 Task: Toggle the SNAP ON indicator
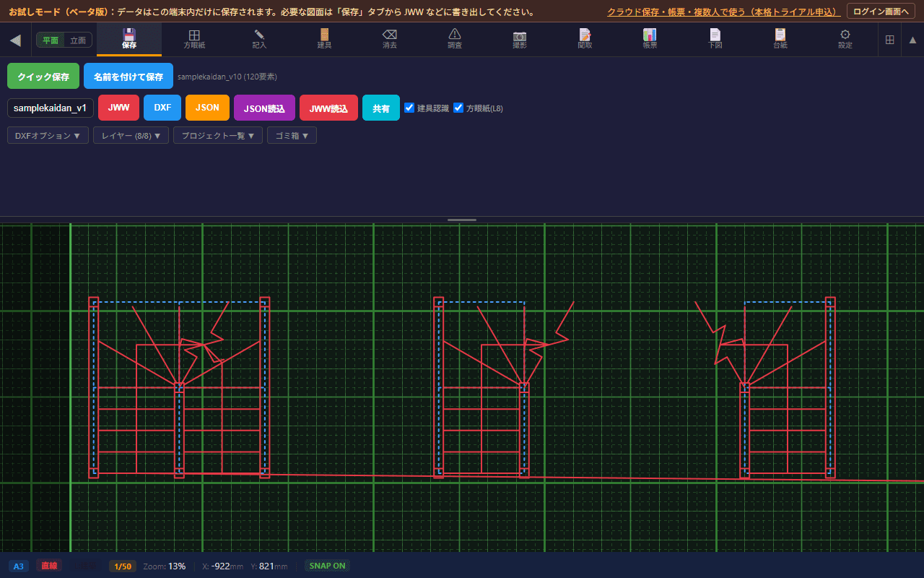[327, 566]
